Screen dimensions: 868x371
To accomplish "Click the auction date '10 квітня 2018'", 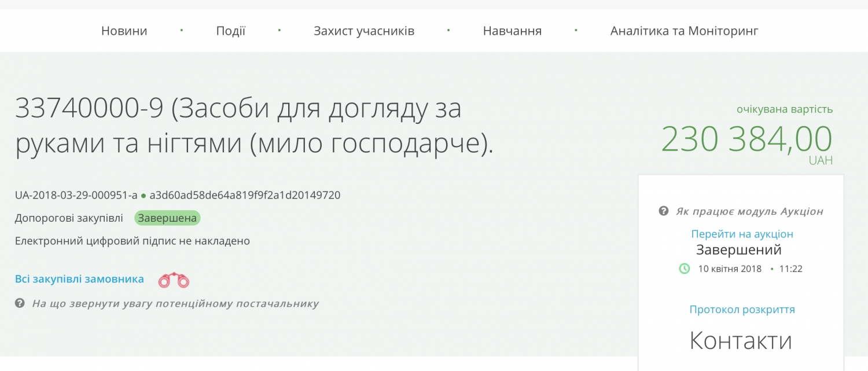I will [x=729, y=269].
